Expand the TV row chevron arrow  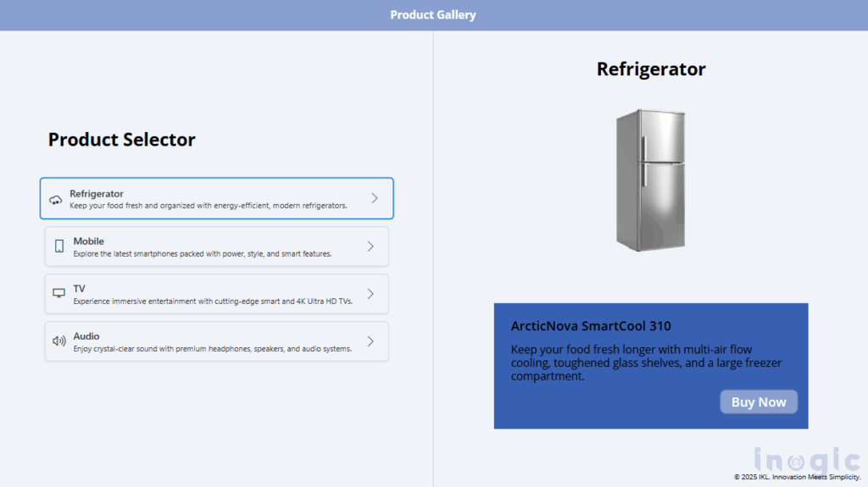(x=370, y=294)
